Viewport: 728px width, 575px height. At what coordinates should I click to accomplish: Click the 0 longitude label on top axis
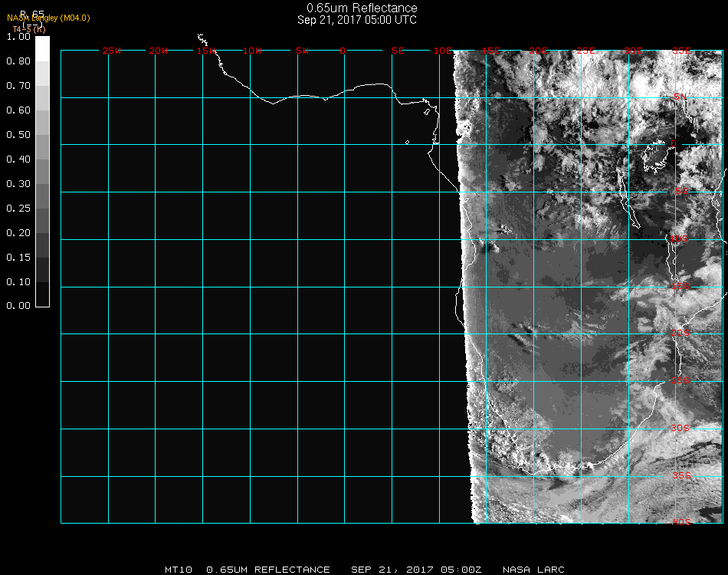pyautogui.click(x=343, y=51)
